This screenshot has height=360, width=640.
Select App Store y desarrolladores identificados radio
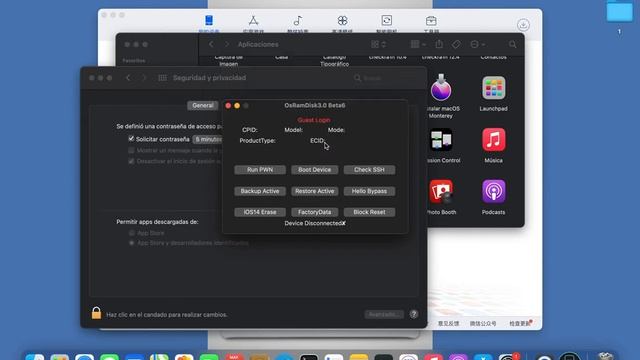[x=131, y=243]
